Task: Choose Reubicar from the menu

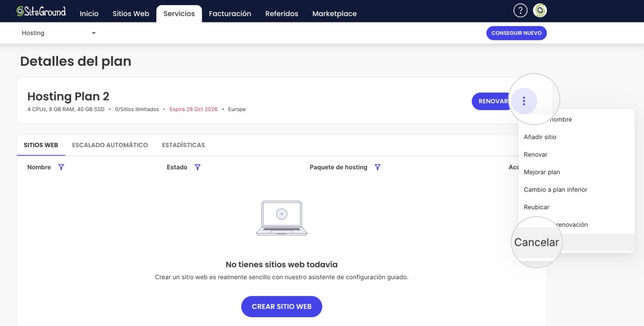Action: point(576,207)
